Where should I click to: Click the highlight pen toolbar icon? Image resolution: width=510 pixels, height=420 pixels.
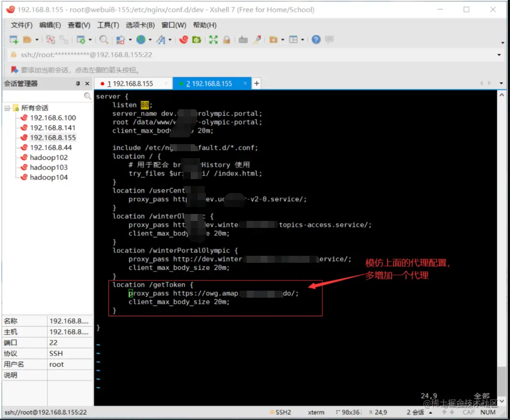257,40
